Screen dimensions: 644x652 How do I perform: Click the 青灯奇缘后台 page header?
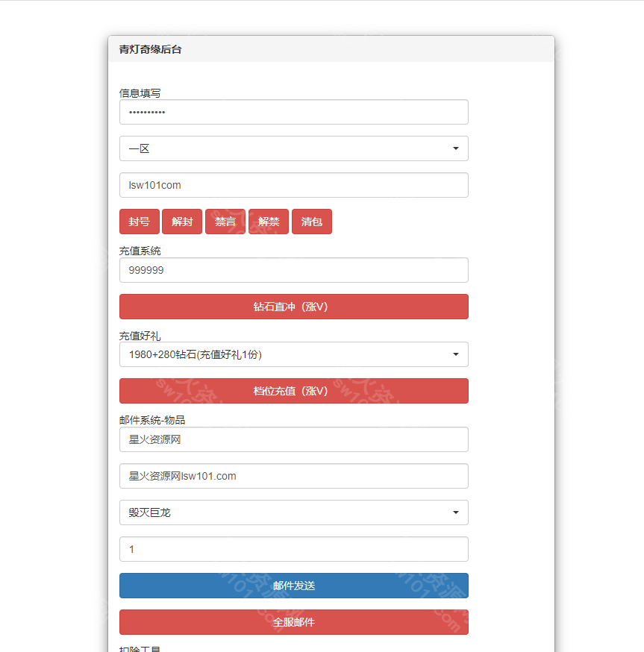[x=149, y=49]
